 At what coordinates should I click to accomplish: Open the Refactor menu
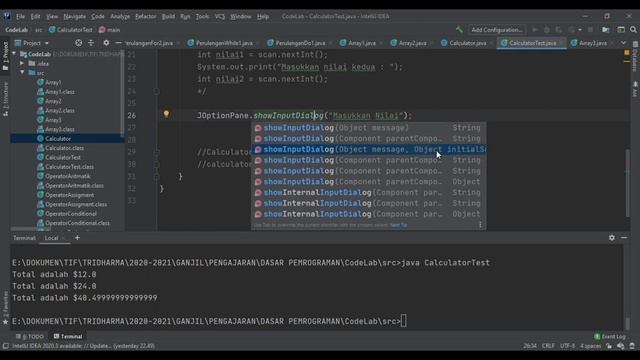point(146,16)
